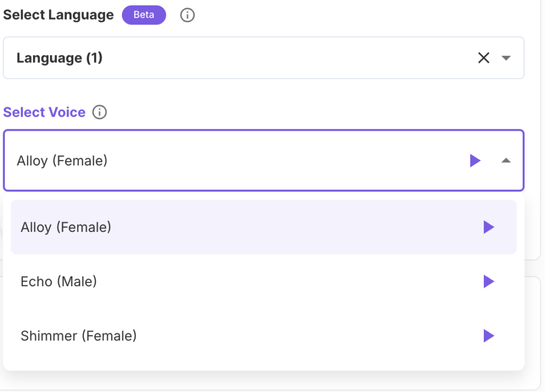Expand the Language dropdown arrow

[x=506, y=58]
